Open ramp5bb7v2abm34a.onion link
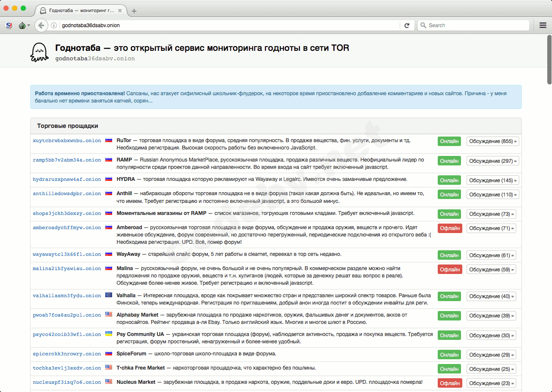 click(x=67, y=160)
